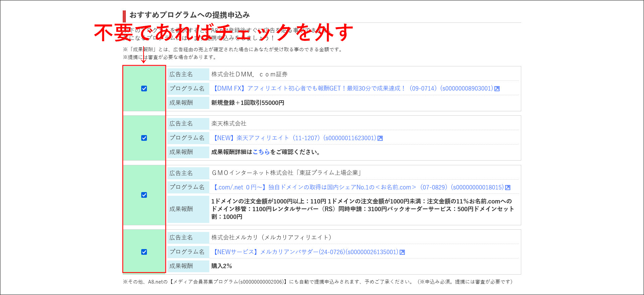The width and height of the screenshot is (644, 295).
Task: Click external-link icon beside DMM FX program
Action: point(497,89)
